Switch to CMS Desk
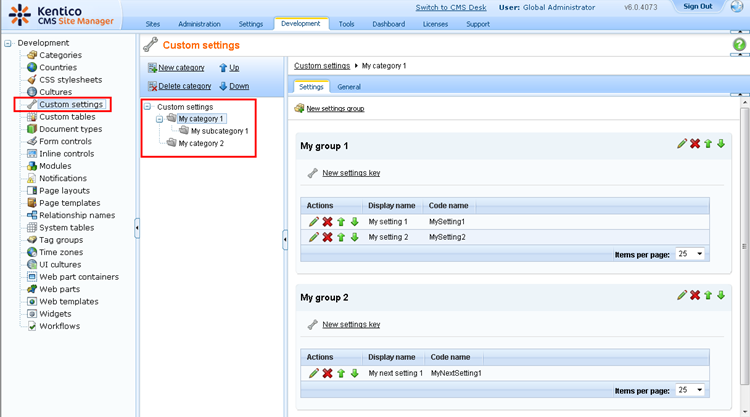Viewport: 750px width, 417px height. point(451,7)
